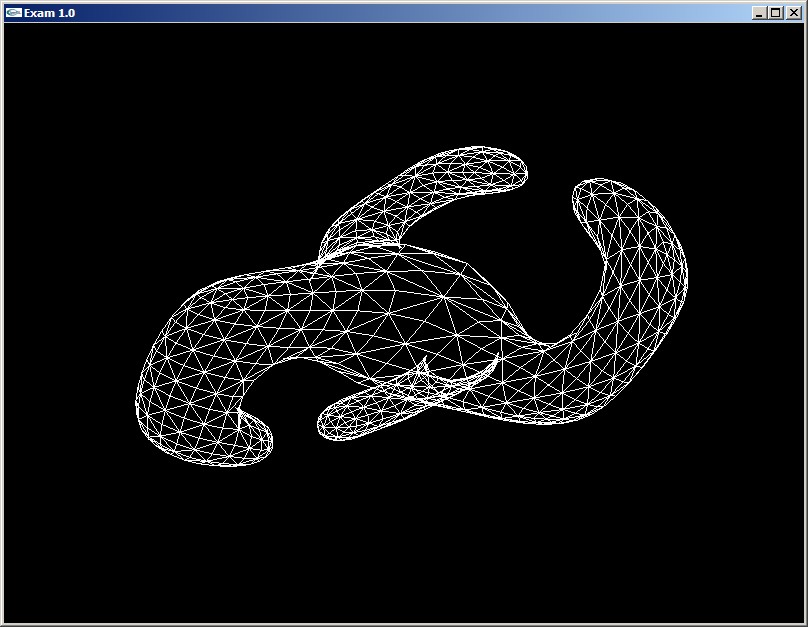Maximize the Exam 1.0 window
Screen dimensions: 808x627
pyautogui.click(x=776, y=13)
